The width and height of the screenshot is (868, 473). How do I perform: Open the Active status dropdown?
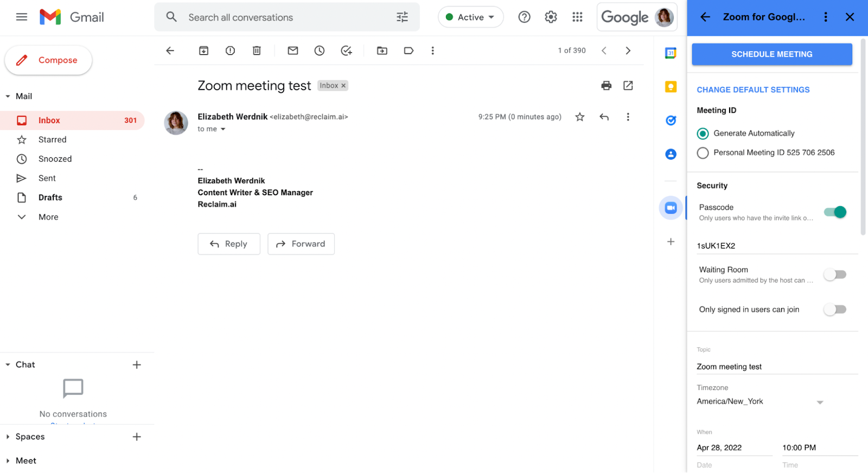point(470,17)
